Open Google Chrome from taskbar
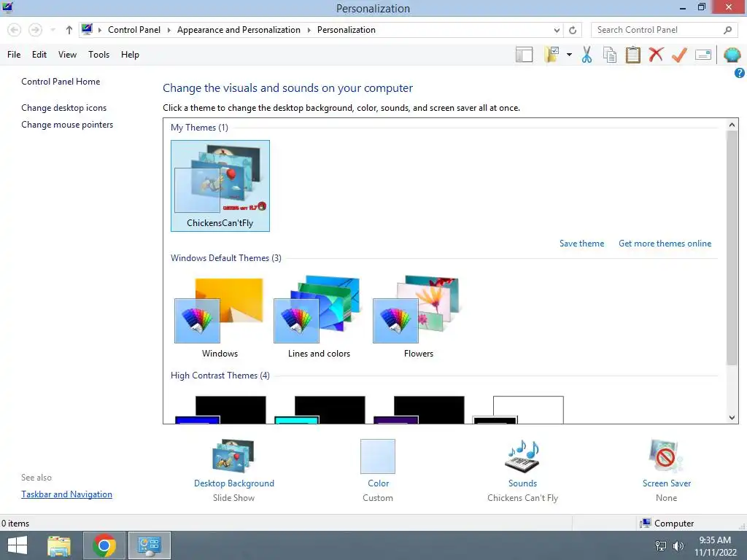 click(x=104, y=545)
